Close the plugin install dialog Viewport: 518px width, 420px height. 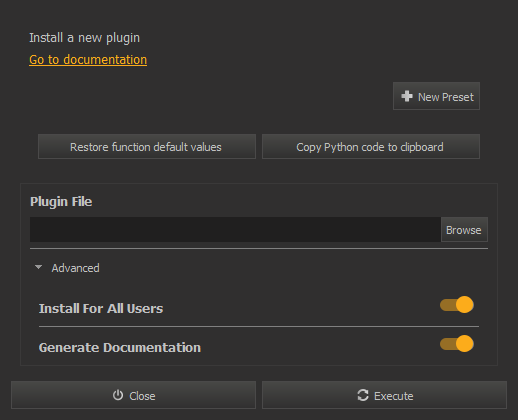coord(133,395)
